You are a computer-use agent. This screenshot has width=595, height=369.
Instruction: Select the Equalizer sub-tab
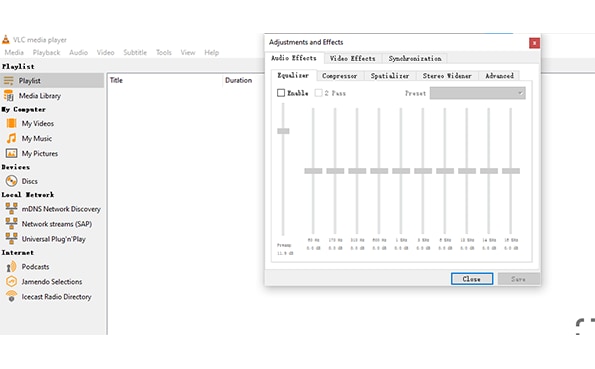point(293,75)
